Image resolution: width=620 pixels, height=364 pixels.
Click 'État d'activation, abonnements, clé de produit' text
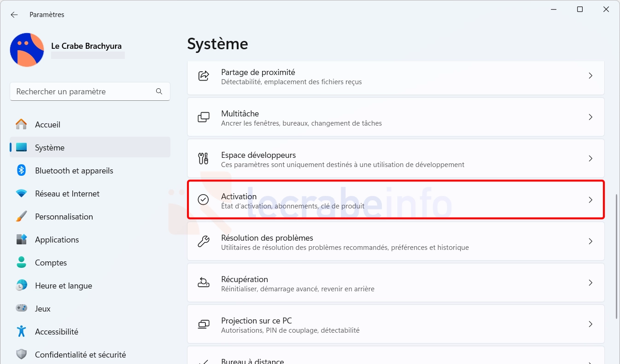[x=293, y=206]
